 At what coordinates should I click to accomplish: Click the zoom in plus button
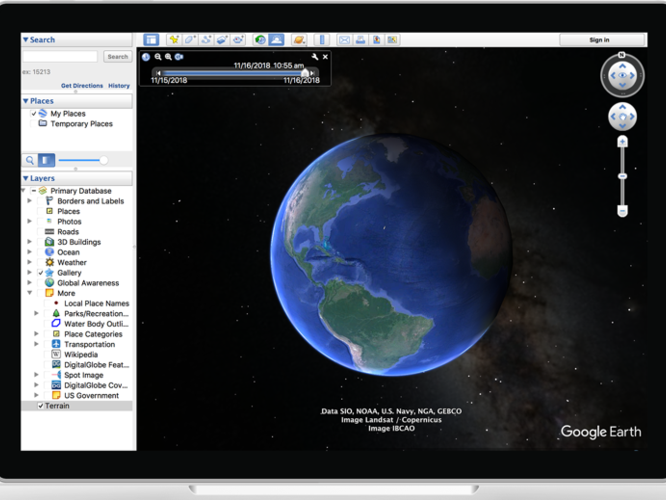[x=622, y=142]
